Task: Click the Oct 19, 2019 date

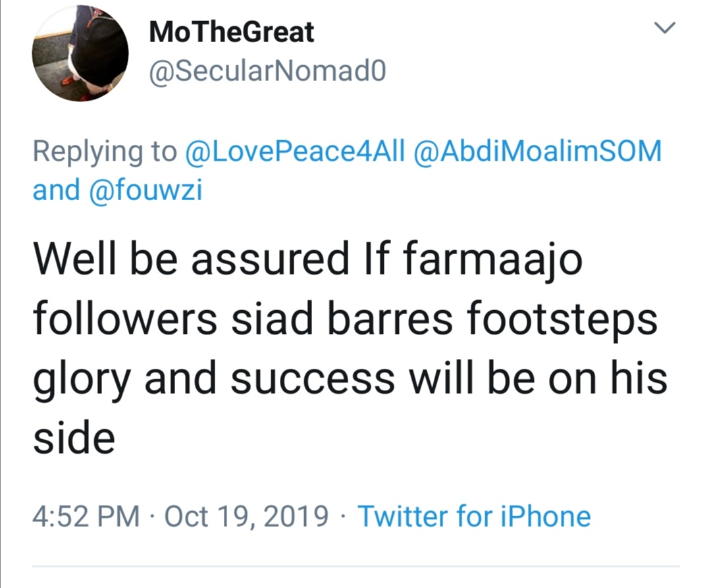Action: [x=246, y=516]
